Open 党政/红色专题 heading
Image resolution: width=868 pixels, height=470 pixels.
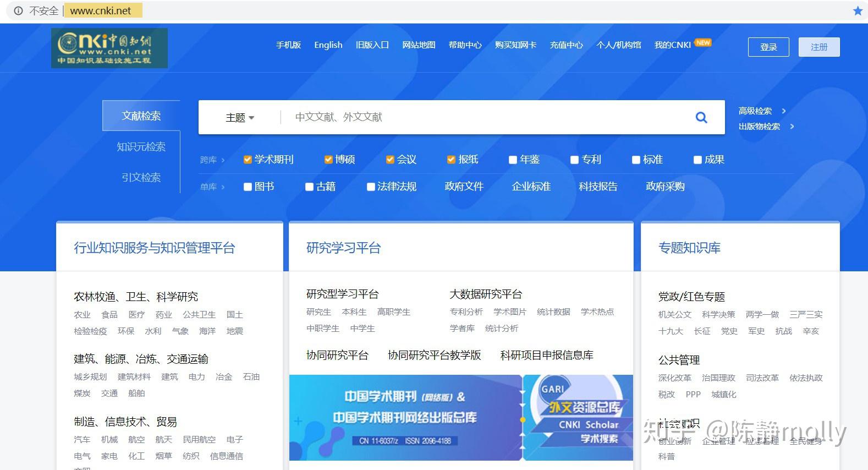pos(691,297)
